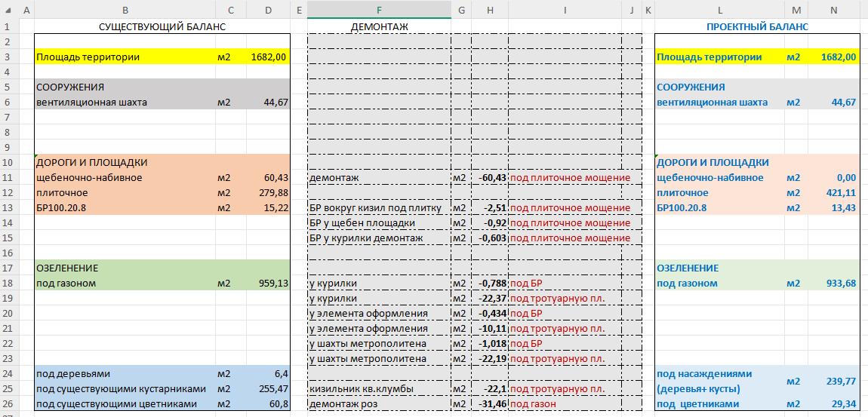Select column I header
The width and height of the screenshot is (868, 417).
point(565,9)
